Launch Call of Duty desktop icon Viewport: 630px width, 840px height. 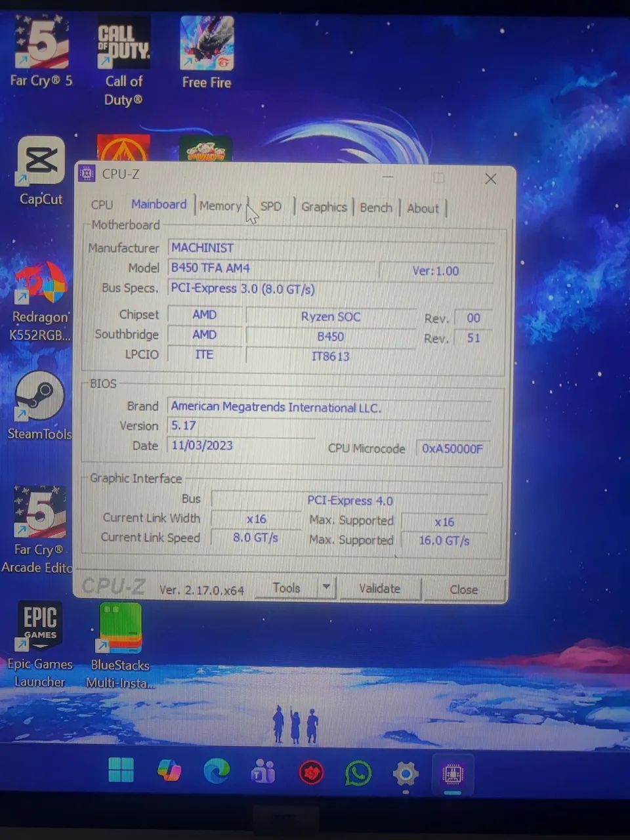coord(123,45)
